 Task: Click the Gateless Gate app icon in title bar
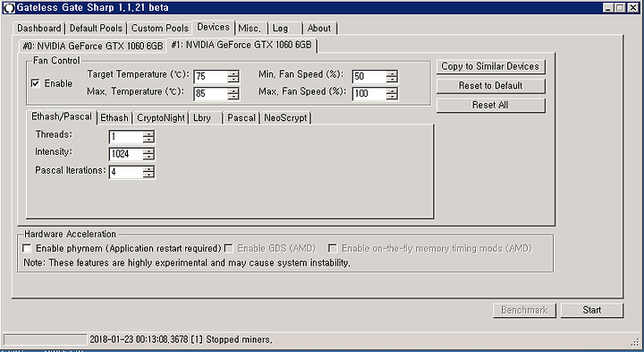tap(9, 8)
